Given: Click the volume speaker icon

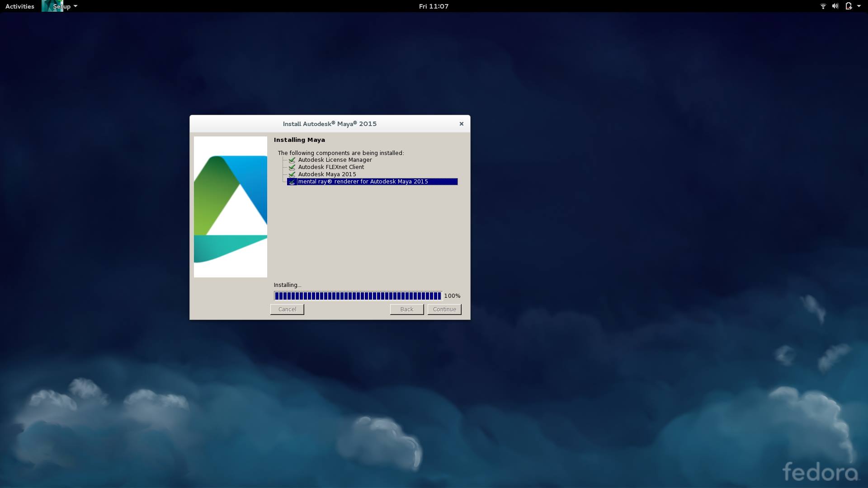Looking at the screenshot, I should (x=835, y=6).
